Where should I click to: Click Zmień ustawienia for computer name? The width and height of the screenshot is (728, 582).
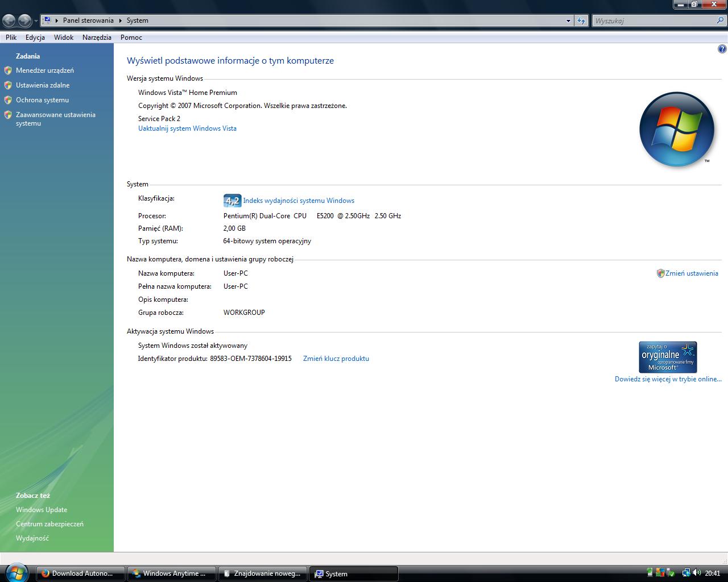tap(692, 273)
